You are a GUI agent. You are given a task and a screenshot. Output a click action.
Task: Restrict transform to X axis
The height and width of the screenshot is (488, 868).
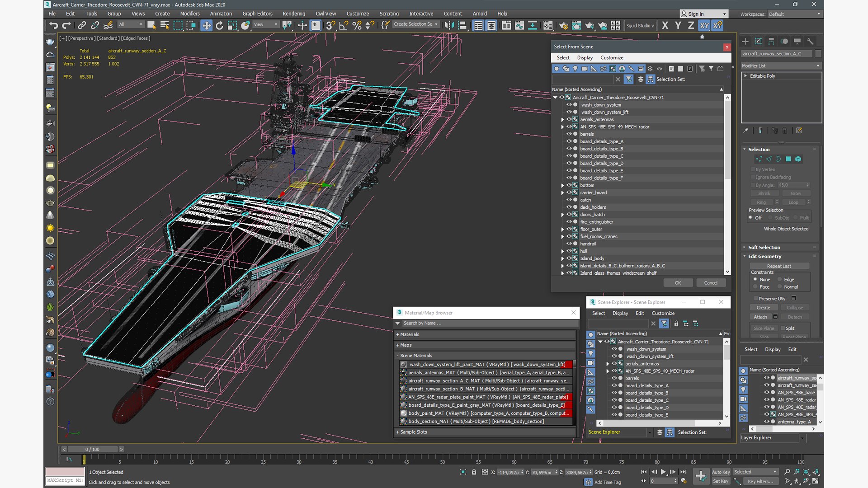665,25
